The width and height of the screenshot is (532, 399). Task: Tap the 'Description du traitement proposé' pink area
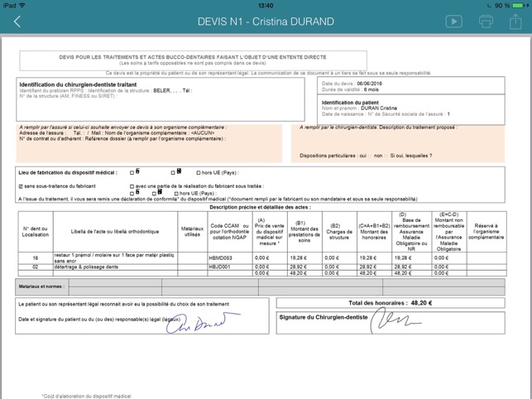(398, 143)
